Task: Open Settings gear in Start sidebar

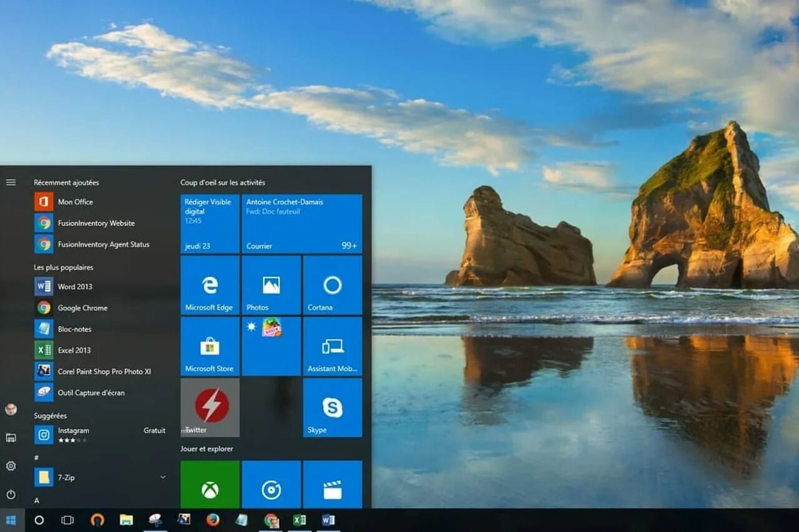Action: click(11, 466)
